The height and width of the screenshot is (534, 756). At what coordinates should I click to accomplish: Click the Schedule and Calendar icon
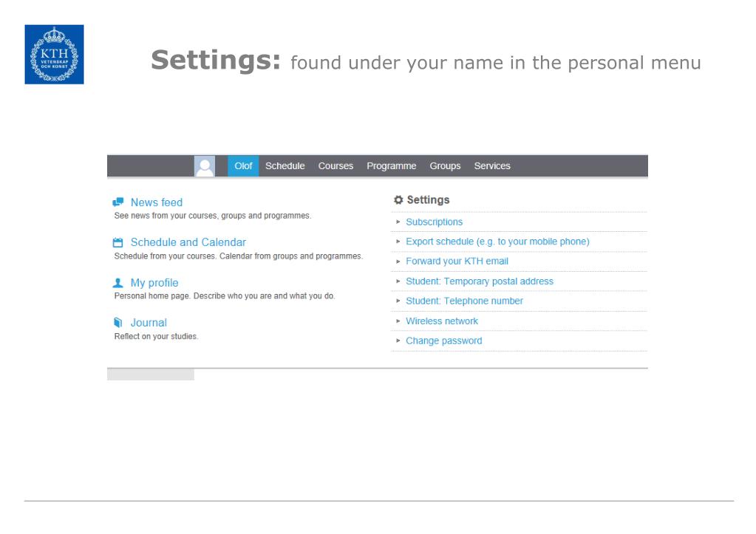point(118,242)
